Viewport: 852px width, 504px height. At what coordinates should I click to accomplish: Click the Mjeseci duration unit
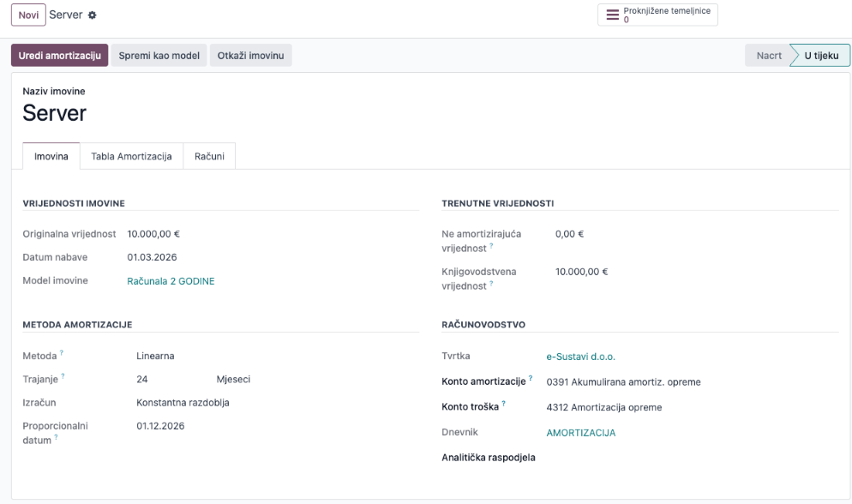coord(233,380)
